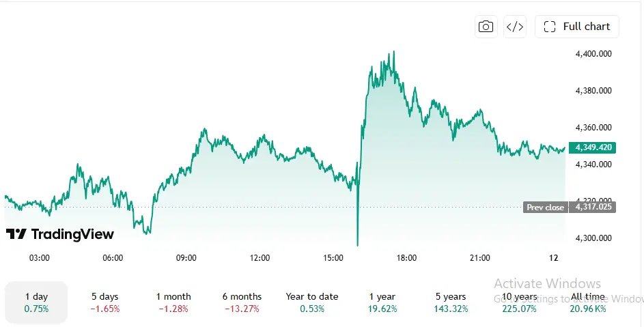The image size is (644, 327).
Task: Click the 4,317.025 previous close value
Action: point(593,207)
